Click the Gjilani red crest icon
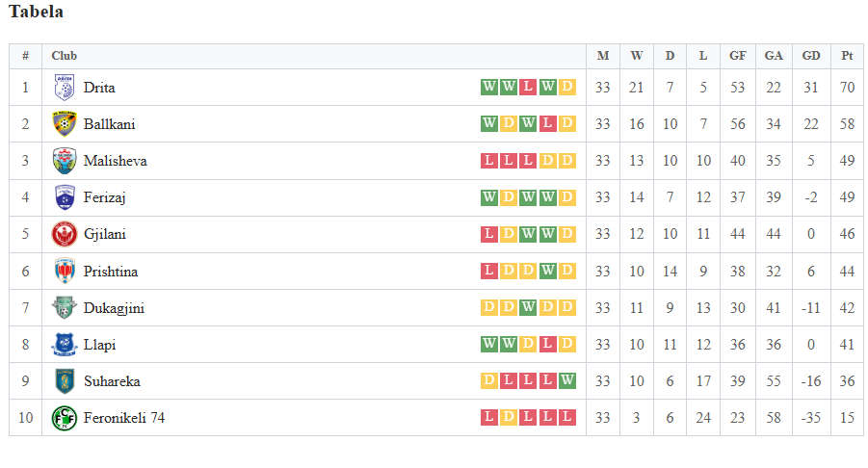The image size is (868, 468). click(x=65, y=234)
